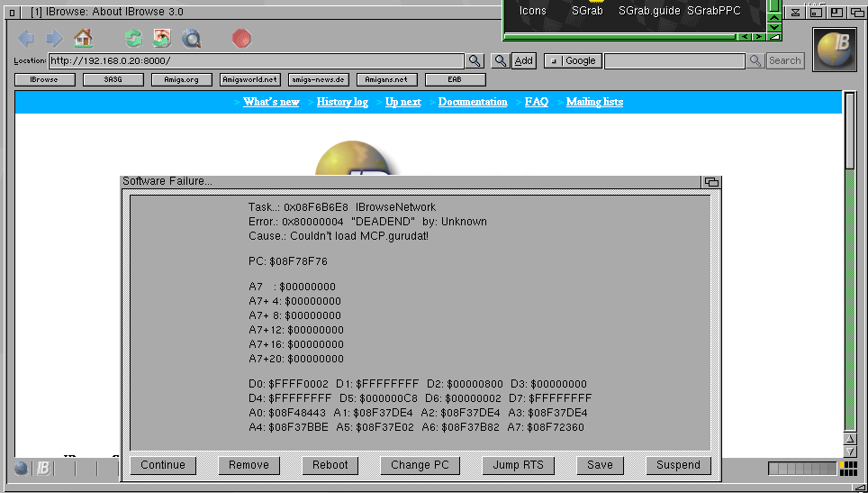Click Reboot in Software Failure dialog
The image size is (868, 493).
(x=330, y=465)
